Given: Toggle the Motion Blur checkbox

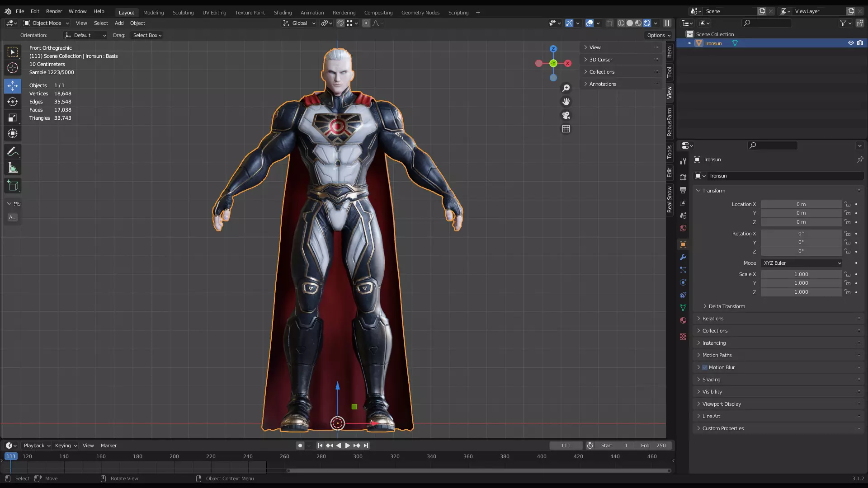Looking at the screenshot, I should 705,367.
